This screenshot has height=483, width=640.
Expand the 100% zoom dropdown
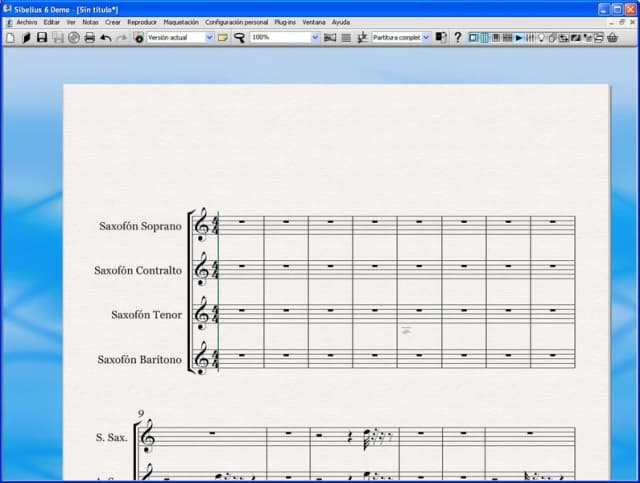[x=315, y=37]
